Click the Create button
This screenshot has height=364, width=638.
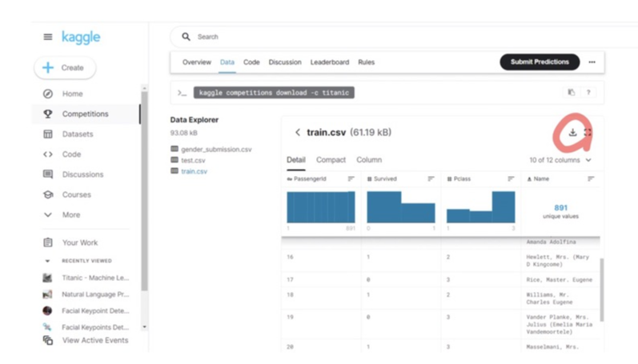point(65,67)
